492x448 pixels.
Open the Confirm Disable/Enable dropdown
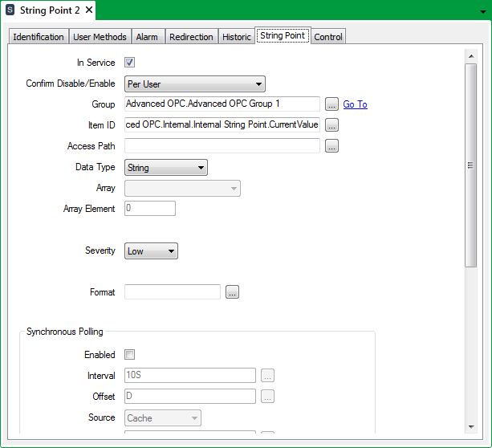click(195, 83)
